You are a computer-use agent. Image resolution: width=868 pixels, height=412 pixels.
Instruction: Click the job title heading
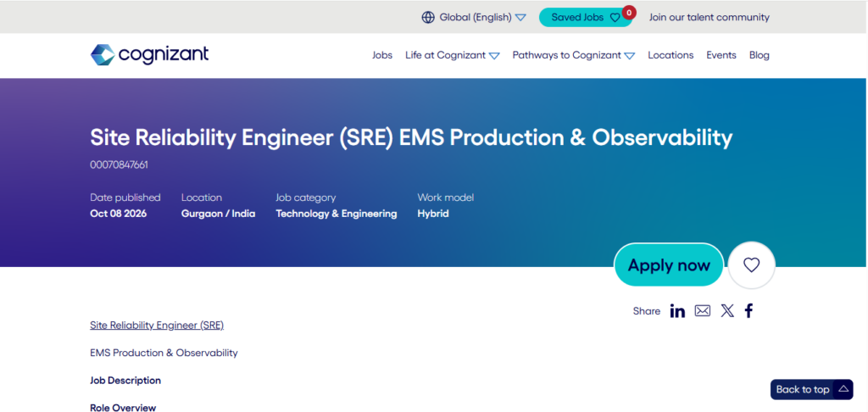click(x=411, y=138)
